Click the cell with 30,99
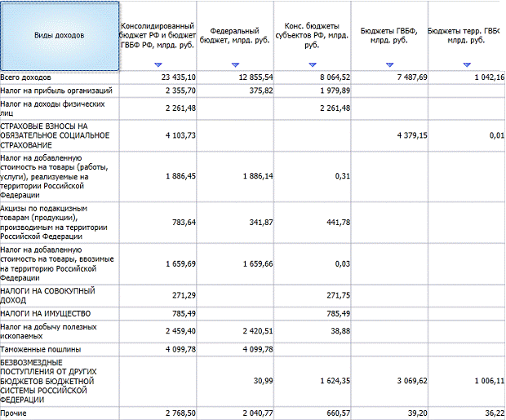The width and height of the screenshot is (506, 420). click(235, 382)
